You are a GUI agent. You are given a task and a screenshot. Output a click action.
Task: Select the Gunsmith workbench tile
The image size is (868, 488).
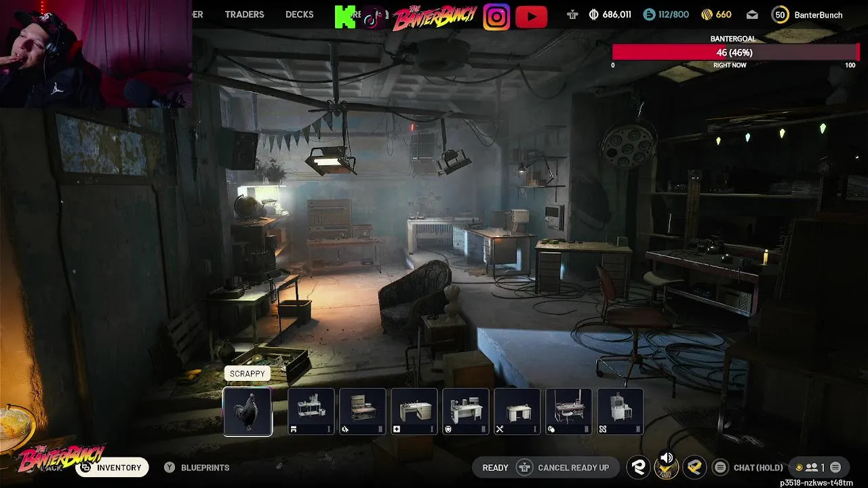click(311, 411)
